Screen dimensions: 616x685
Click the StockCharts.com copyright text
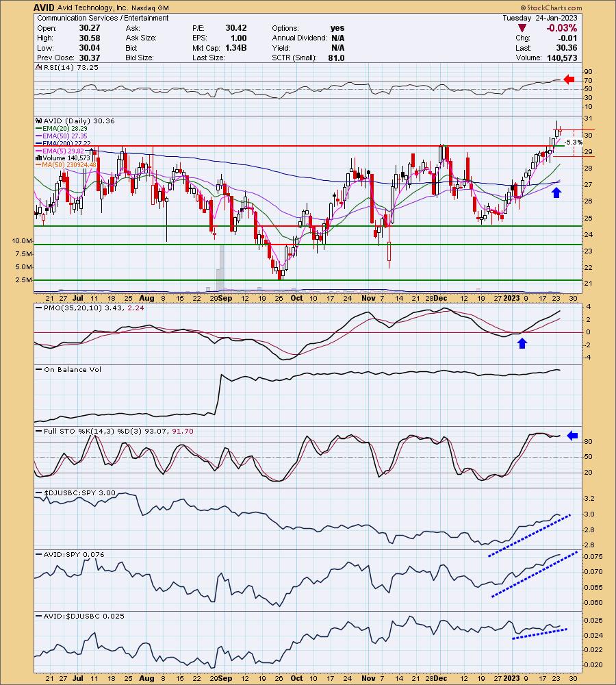[551, 8]
